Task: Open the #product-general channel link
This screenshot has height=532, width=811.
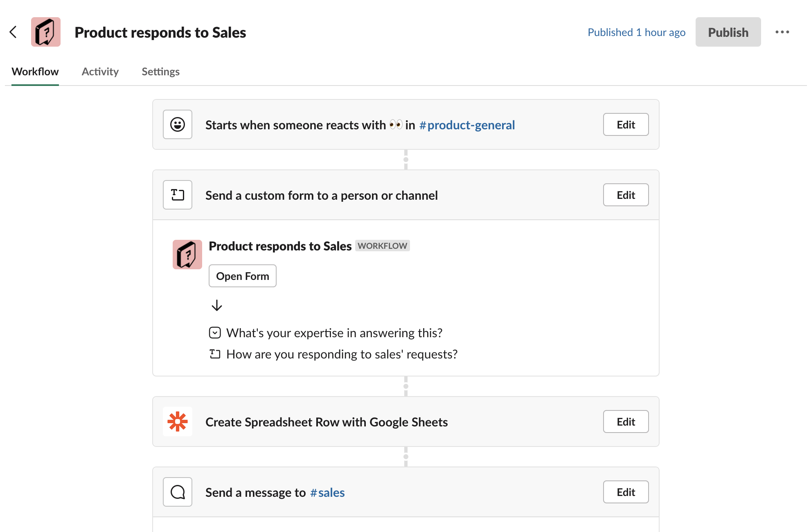Action: (x=467, y=125)
